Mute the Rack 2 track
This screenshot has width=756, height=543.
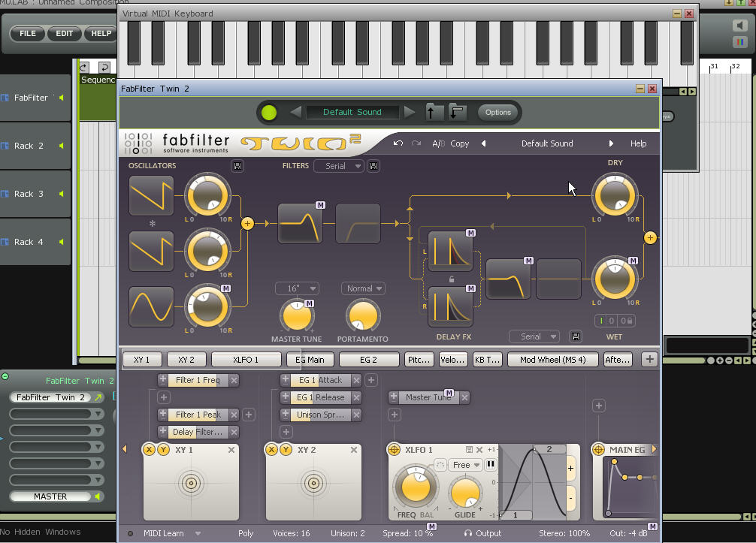[x=61, y=146]
